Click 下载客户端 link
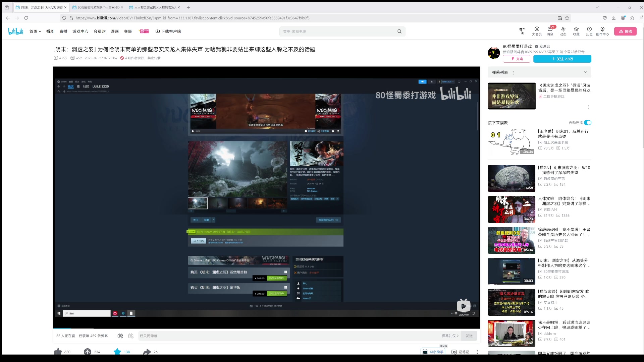 (x=168, y=32)
